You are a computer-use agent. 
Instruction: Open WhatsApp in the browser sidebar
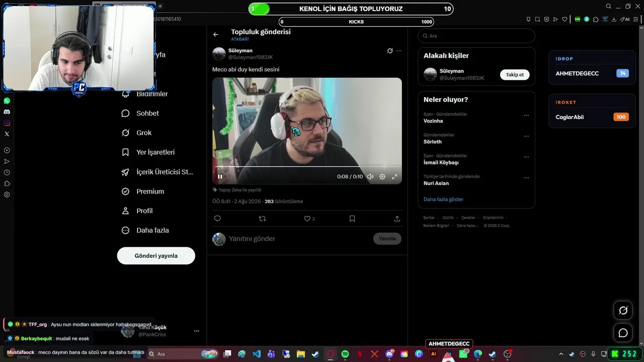pos(7,101)
